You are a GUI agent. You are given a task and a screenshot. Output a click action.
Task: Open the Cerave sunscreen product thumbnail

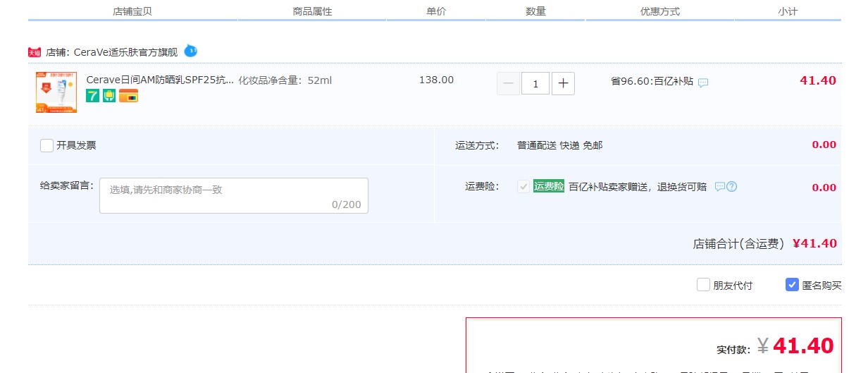coord(56,92)
